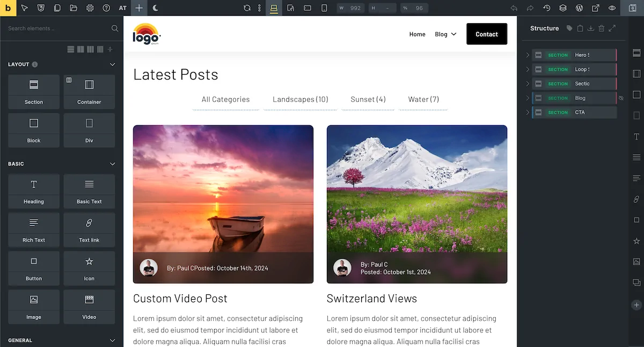644x347 pixels.
Task: Select three-column element grid view
Action: pyautogui.click(x=90, y=49)
